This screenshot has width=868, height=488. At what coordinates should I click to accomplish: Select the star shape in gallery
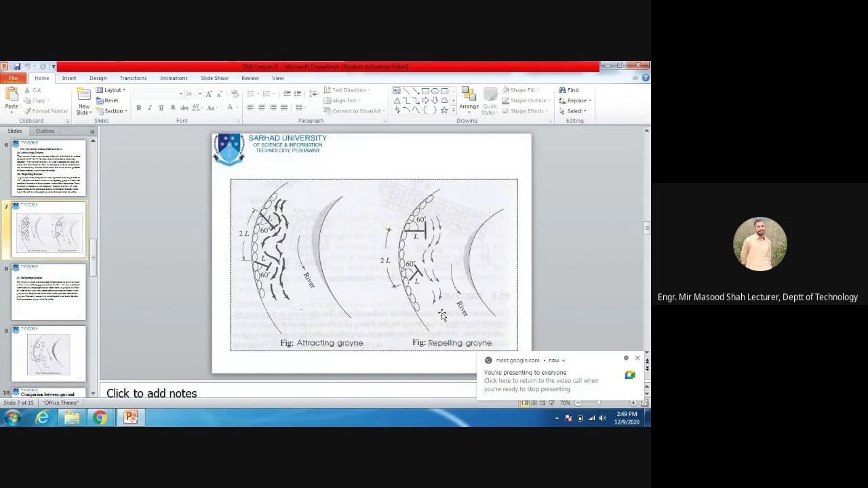(444, 110)
